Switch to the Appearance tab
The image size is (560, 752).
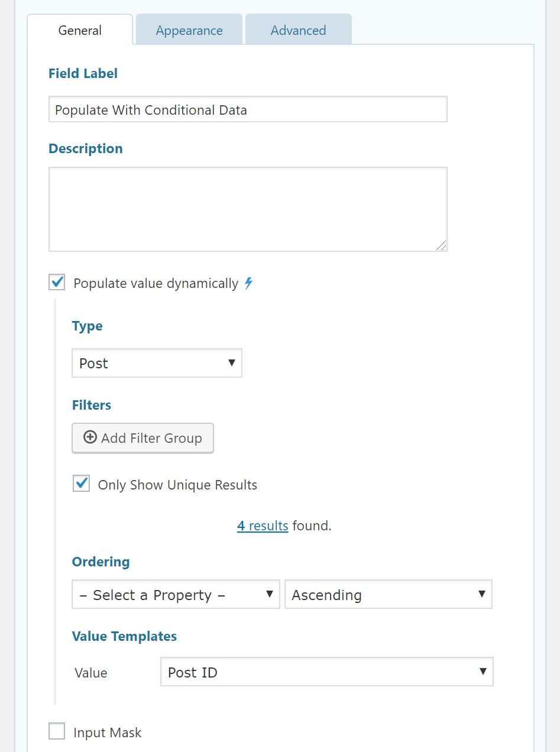tap(189, 30)
